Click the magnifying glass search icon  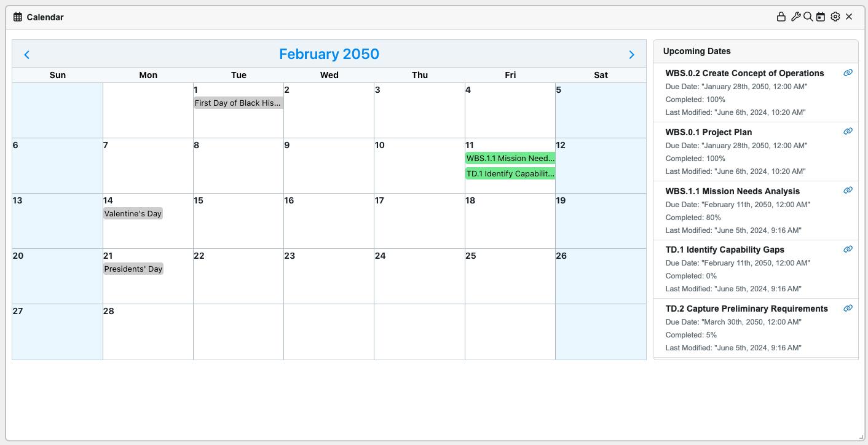click(808, 17)
